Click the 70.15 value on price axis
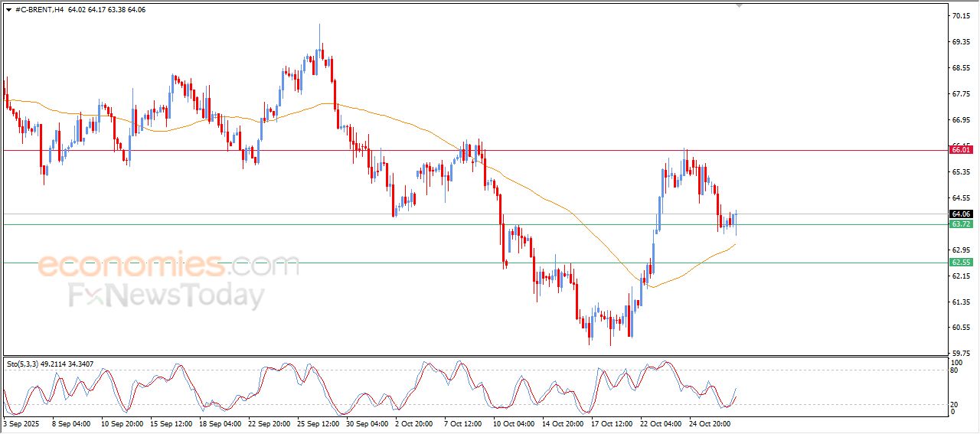The image size is (980, 434). coord(960,15)
